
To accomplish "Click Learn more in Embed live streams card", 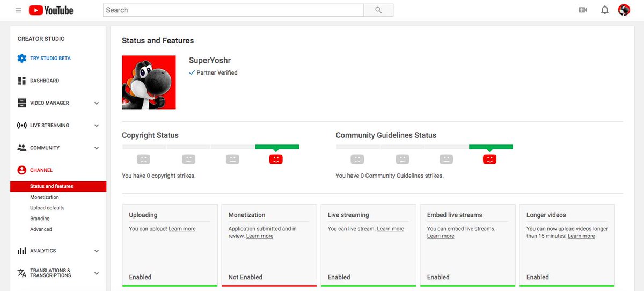I will tap(441, 236).
